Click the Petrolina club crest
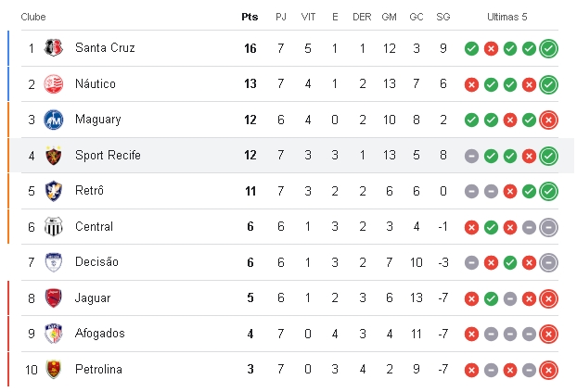The image size is (577, 392). [54, 369]
